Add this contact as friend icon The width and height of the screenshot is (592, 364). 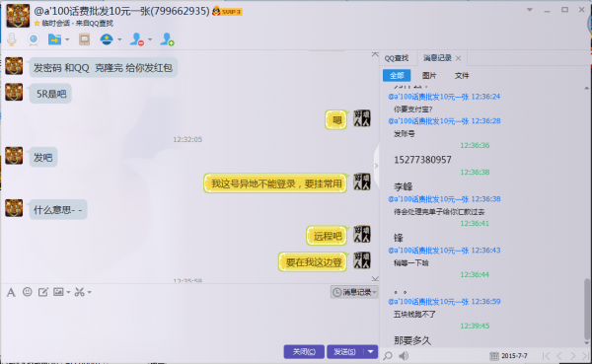(167, 39)
